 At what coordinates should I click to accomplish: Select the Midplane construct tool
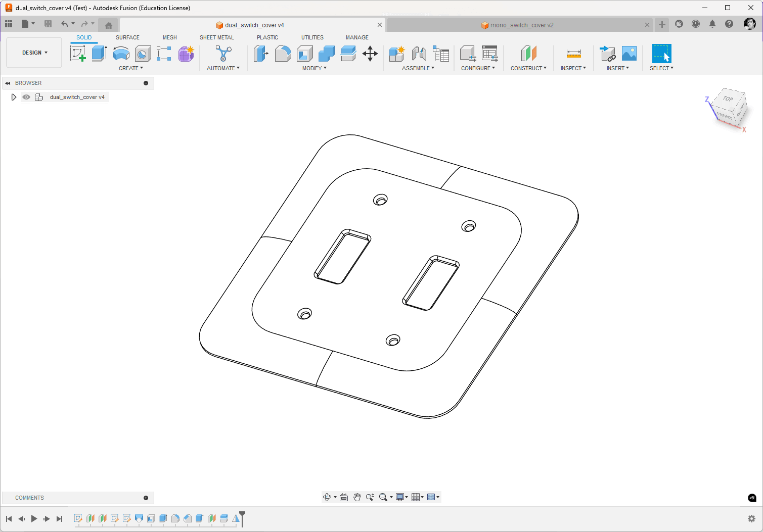click(x=528, y=54)
